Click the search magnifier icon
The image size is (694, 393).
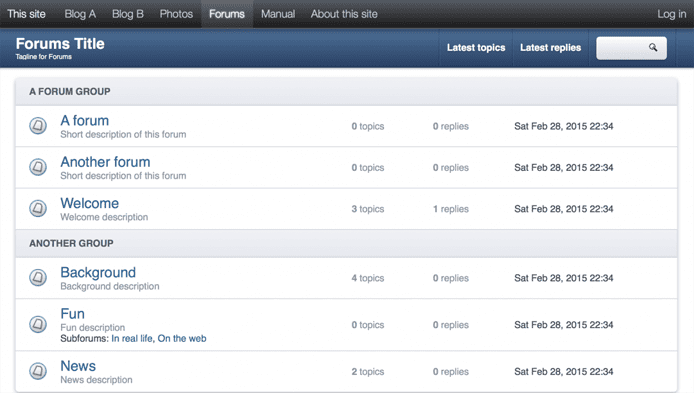(653, 47)
